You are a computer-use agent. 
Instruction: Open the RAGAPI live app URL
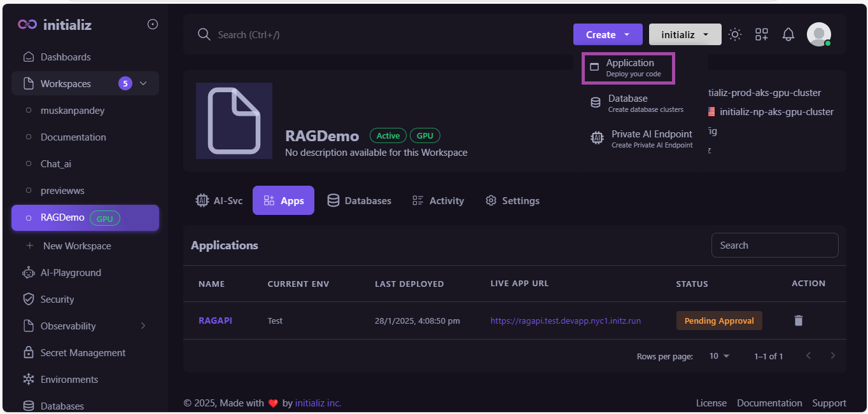coord(565,321)
